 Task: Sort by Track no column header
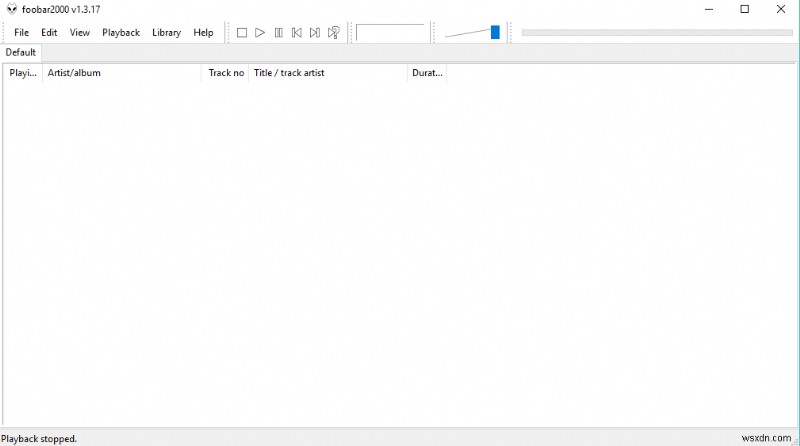tap(225, 73)
